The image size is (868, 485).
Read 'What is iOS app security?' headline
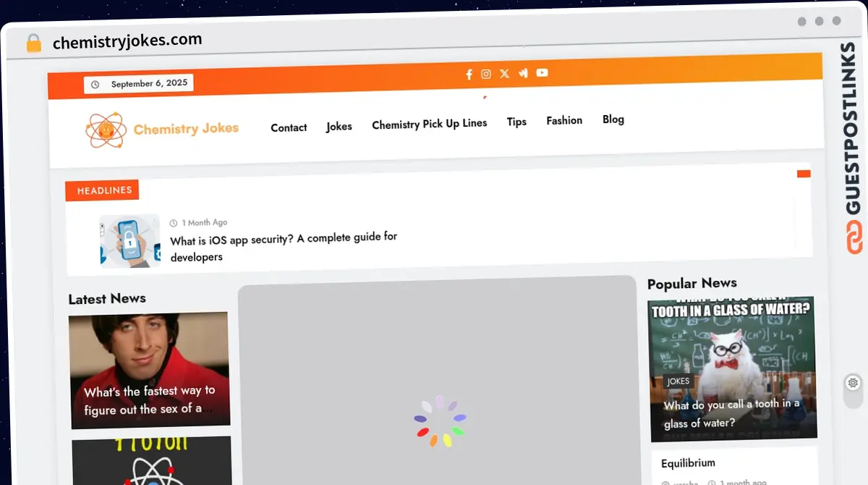pyautogui.click(x=284, y=247)
